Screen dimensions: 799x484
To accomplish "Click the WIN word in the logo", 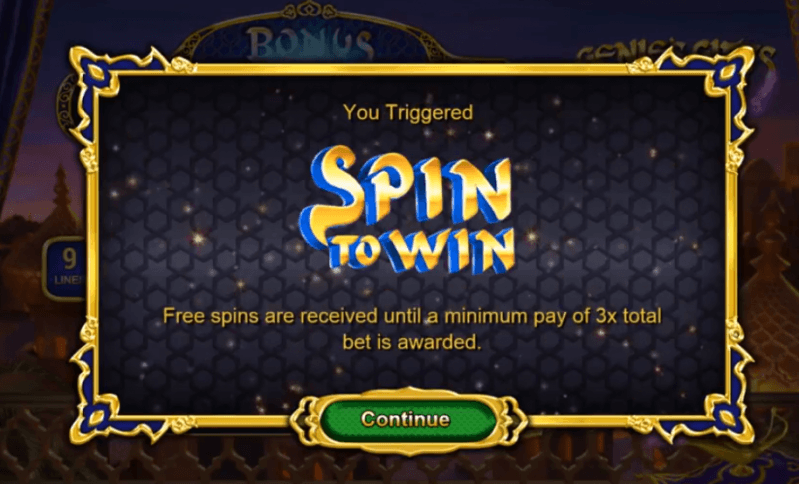I will 447,251.
